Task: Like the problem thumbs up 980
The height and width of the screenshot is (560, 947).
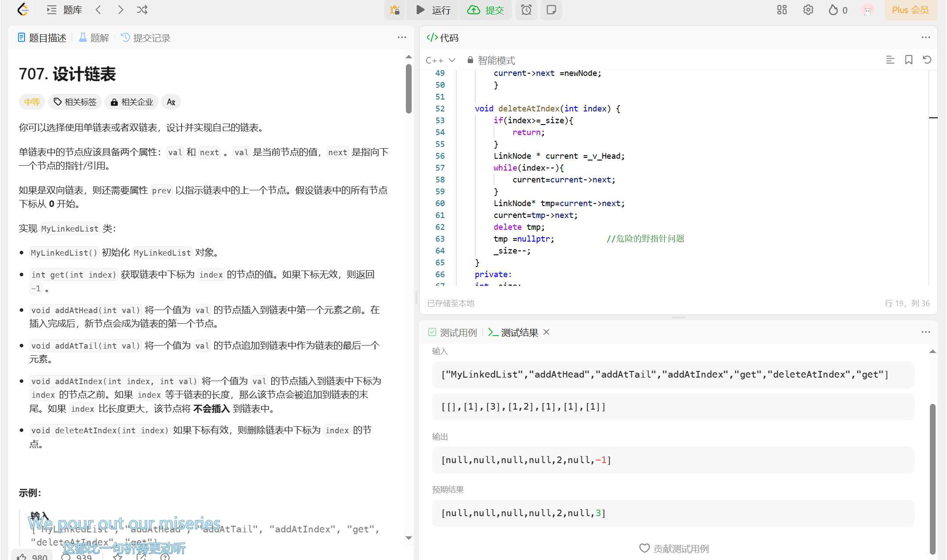Action: [x=32, y=556]
